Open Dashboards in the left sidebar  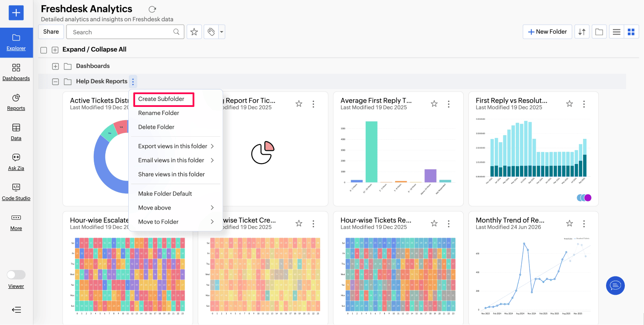click(16, 72)
